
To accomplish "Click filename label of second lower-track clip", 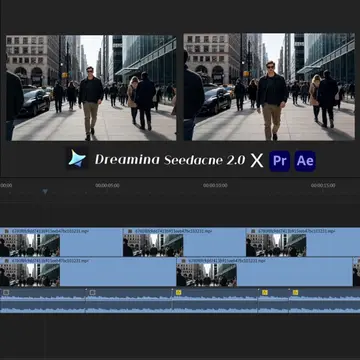I will (227, 261).
